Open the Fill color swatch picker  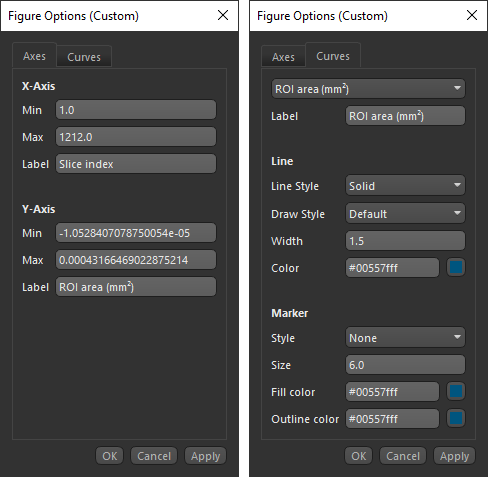[x=456, y=391]
